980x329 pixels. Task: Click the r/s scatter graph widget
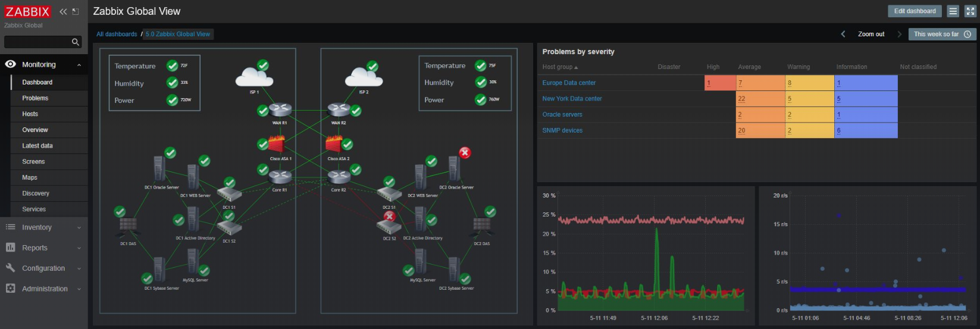(868, 256)
